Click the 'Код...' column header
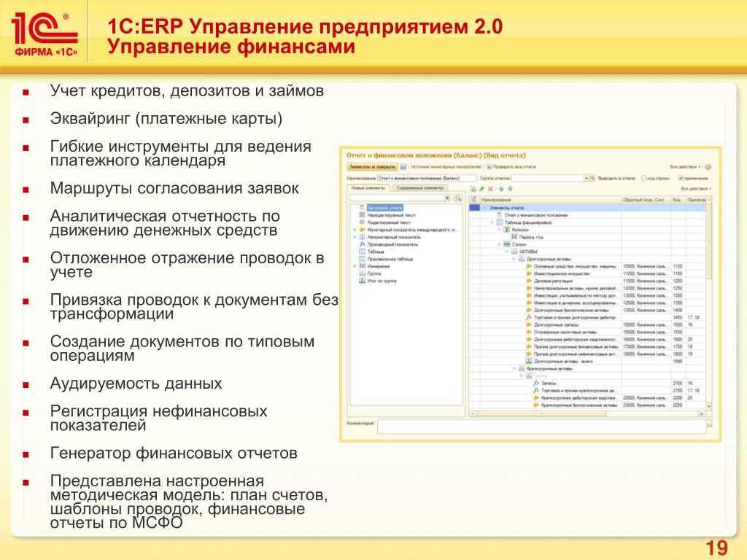 click(678, 200)
